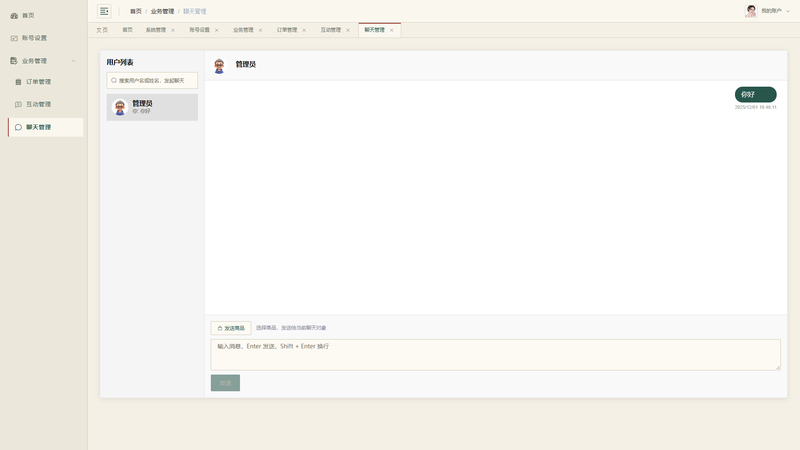Collapse the sidebar with the menu fold icon
Viewport: 800px width, 450px height.
click(x=104, y=11)
